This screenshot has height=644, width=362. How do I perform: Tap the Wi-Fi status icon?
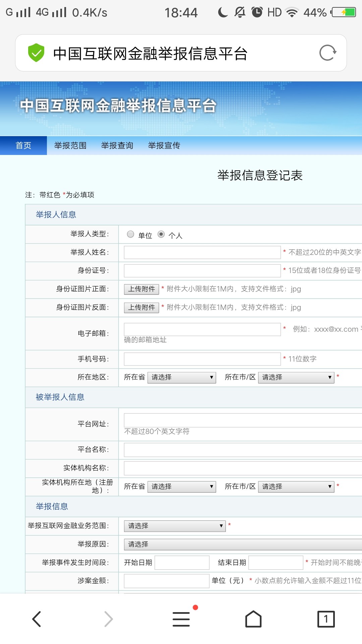[292, 12]
